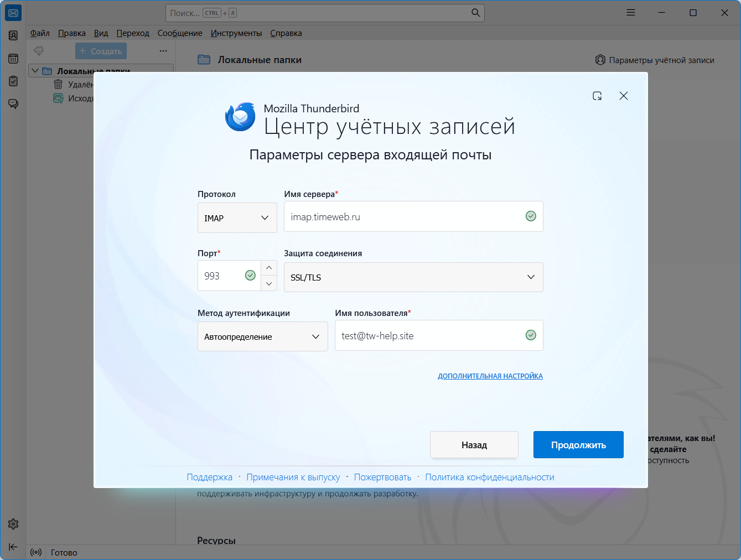This screenshot has height=560, width=741.
Task: Click the get messages cloud icon
Action: (x=39, y=51)
